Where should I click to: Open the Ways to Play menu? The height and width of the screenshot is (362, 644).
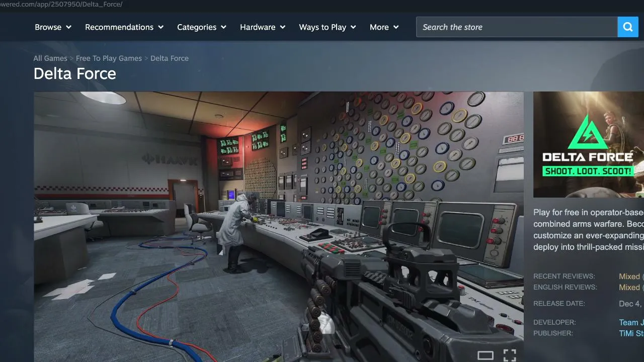(x=328, y=27)
